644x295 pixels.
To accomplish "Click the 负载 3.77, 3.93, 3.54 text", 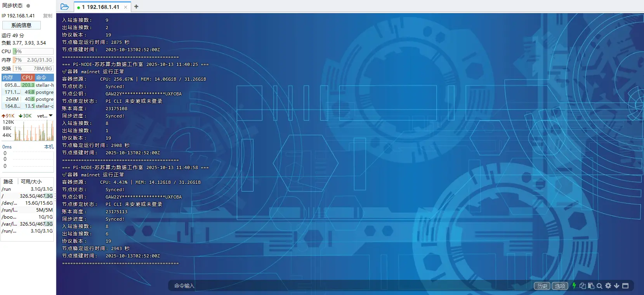I will [24, 43].
